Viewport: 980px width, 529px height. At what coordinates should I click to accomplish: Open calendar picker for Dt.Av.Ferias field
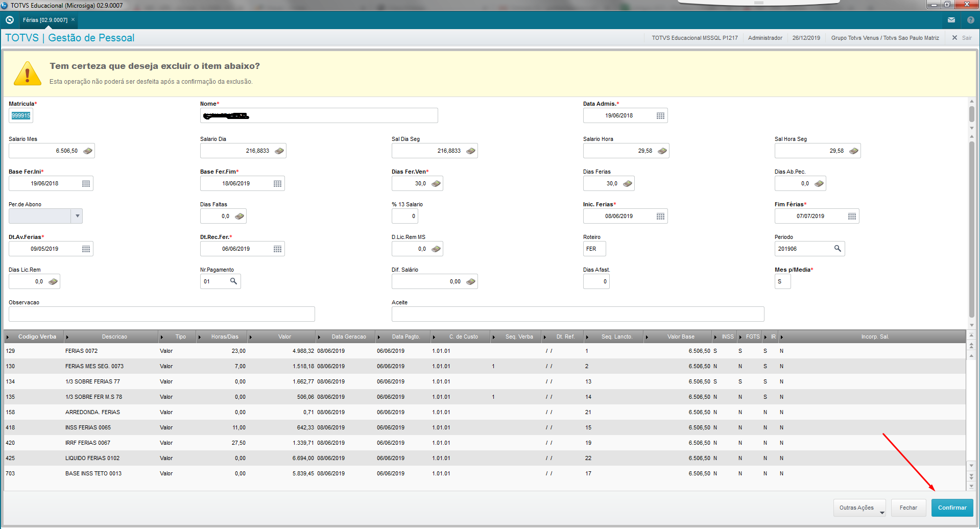86,249
